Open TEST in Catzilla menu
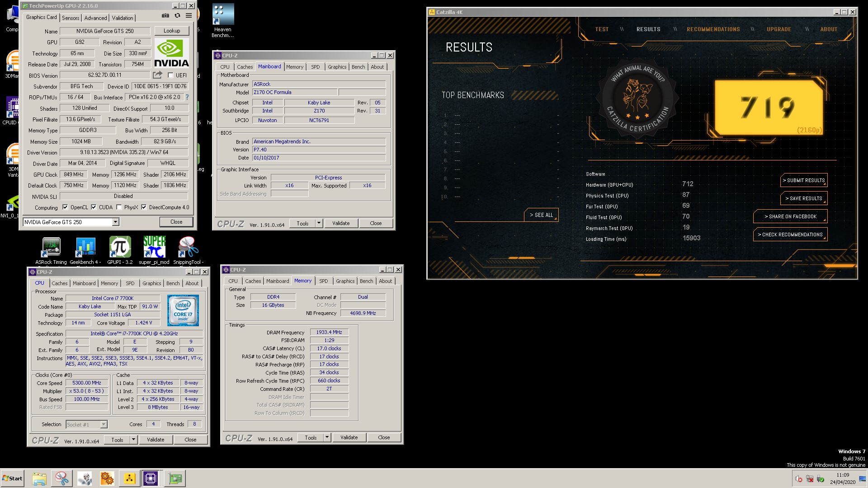868x488 pixels. [602, 29]
